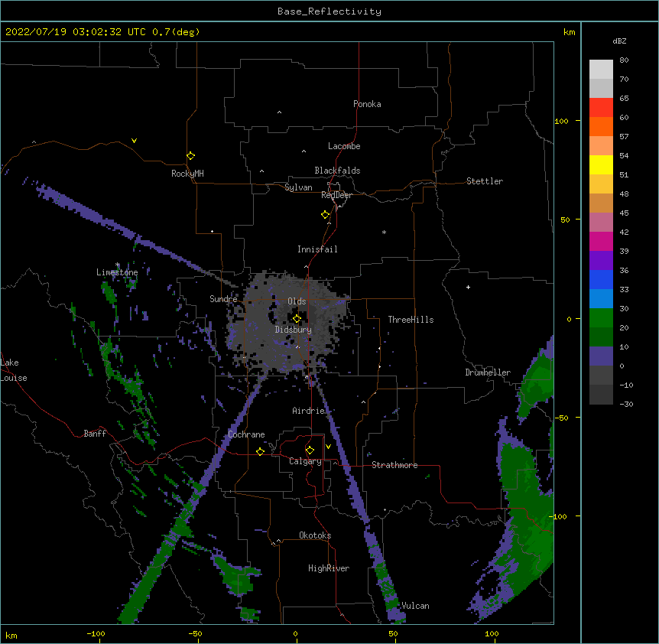The height and width of the screenshot is (644, 659).
Task: Select the Cochrane label
Action: point(246,434)
